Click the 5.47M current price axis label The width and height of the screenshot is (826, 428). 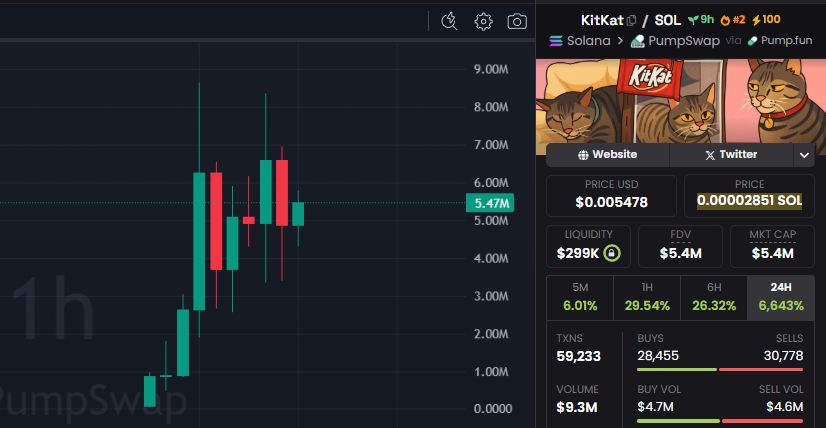click(490, 203)
